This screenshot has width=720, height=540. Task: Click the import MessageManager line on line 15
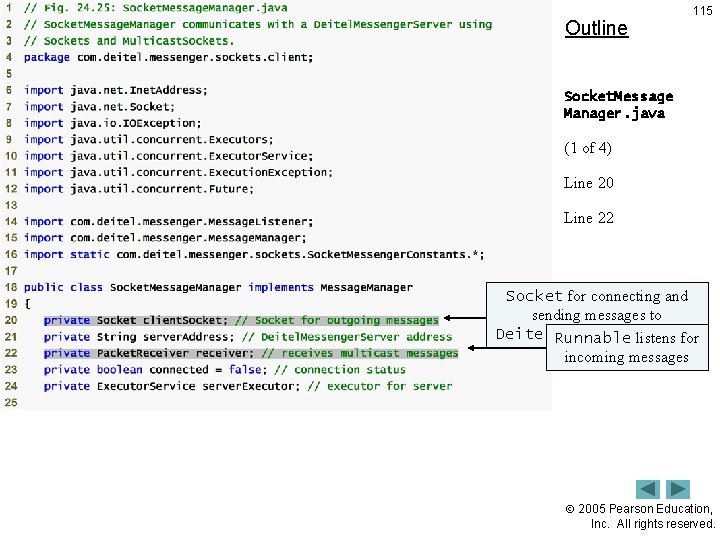(165, 238)
